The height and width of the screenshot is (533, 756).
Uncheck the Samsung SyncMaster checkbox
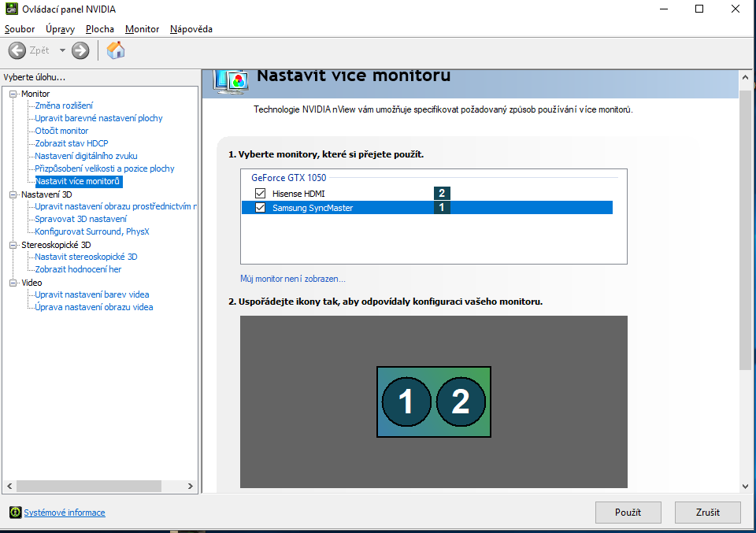click(261, 208)
